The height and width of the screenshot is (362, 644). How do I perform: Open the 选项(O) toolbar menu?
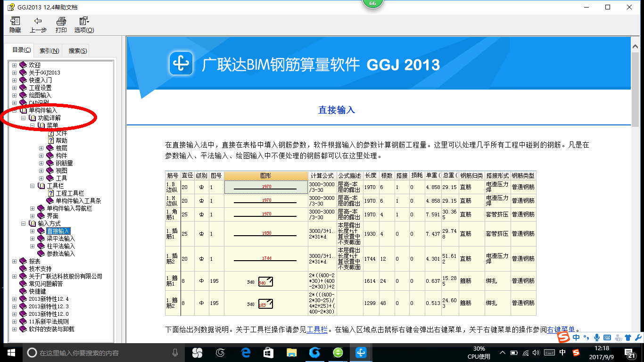[84, 25]
